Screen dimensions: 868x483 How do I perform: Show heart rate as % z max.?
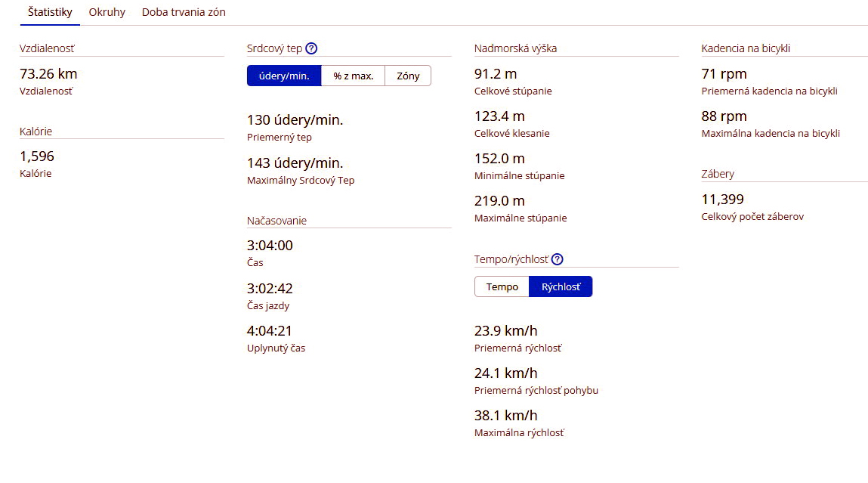tap(353, 76)
